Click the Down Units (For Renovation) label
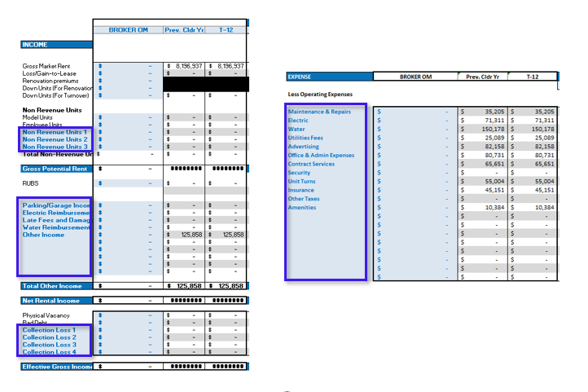The image size is (588, 392). click(57, 88)
